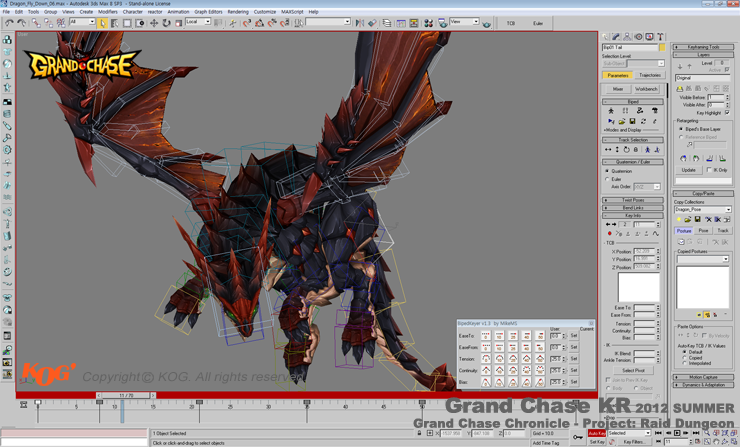The width and height of the screenshot is (740, 447).
Task: Click Set button in BipedKeyer Tension row
Action: (573, 359)
